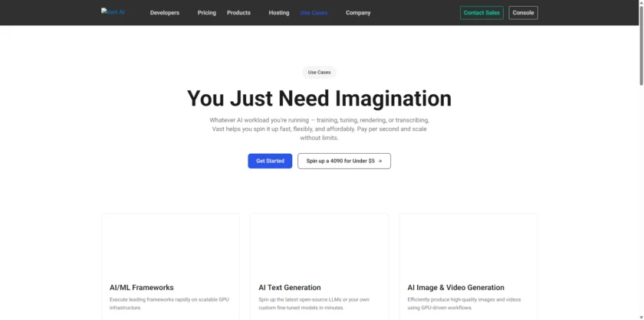This screenshot has height=320, width=644.
Task: Expand the Products menu
Action: 238,13
